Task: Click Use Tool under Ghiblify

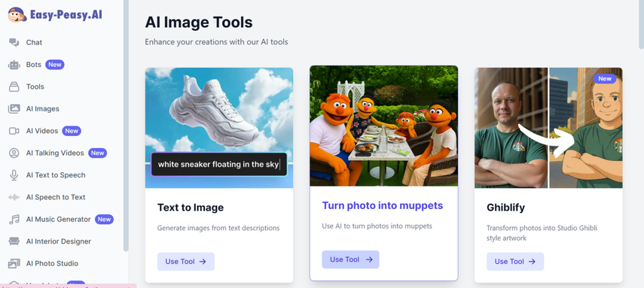Action: click(515, 262)
